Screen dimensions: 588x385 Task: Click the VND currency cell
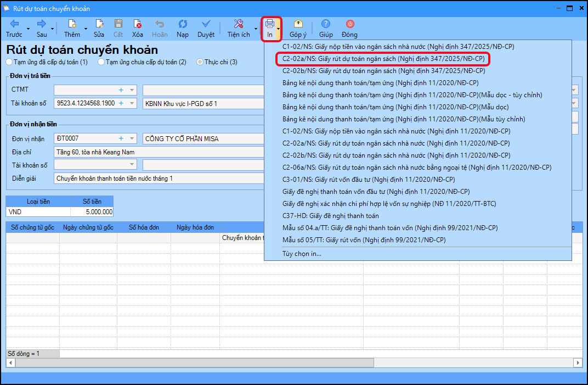click(38, 212)
